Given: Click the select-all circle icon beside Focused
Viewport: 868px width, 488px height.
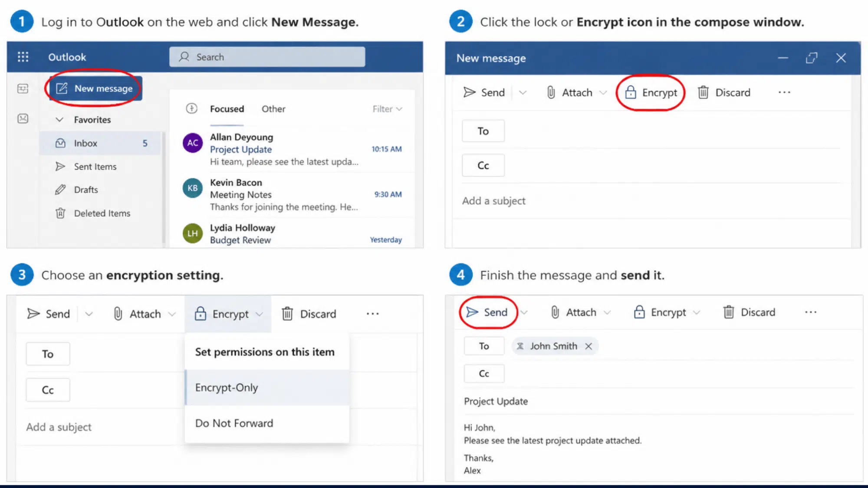Looking at the screenshot, I should tap(191, 108).
